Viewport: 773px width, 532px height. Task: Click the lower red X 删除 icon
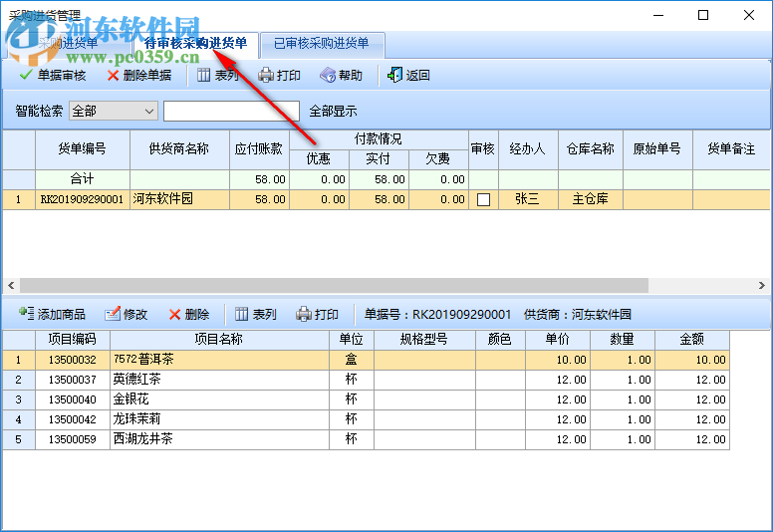pyautogui.click(x=174, y=314)
